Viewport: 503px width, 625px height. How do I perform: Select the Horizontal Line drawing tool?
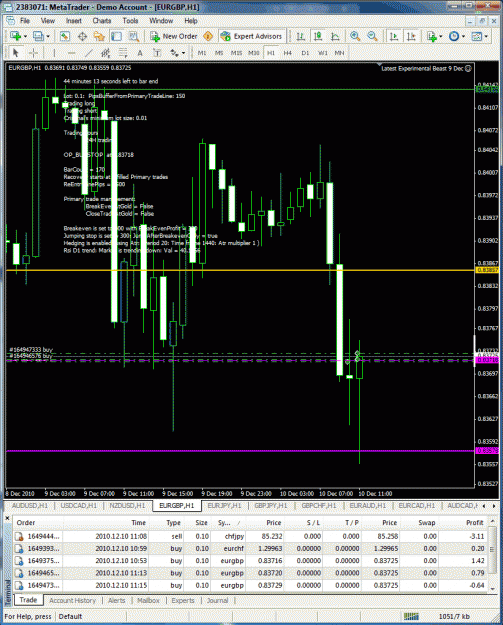(71, 53)
